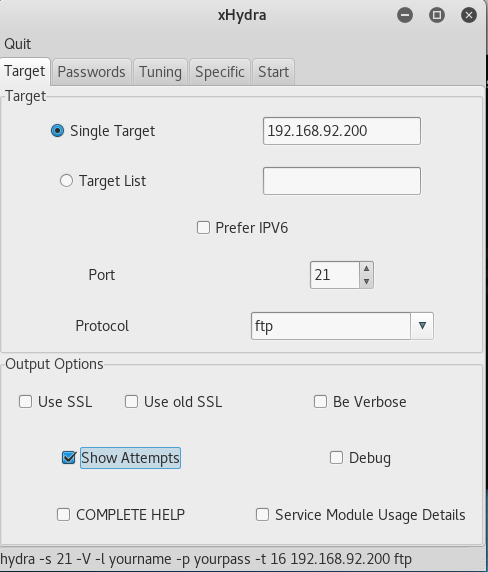Viewport: 488px width, 572px height.
Task: Open the Protocol dropdown arrow
Action: (422, 326)
